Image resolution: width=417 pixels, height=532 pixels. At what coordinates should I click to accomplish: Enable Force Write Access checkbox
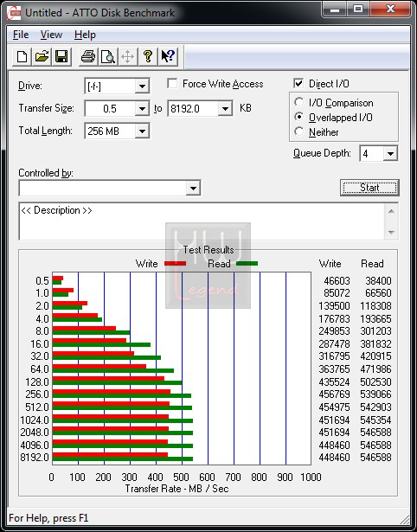172,83
